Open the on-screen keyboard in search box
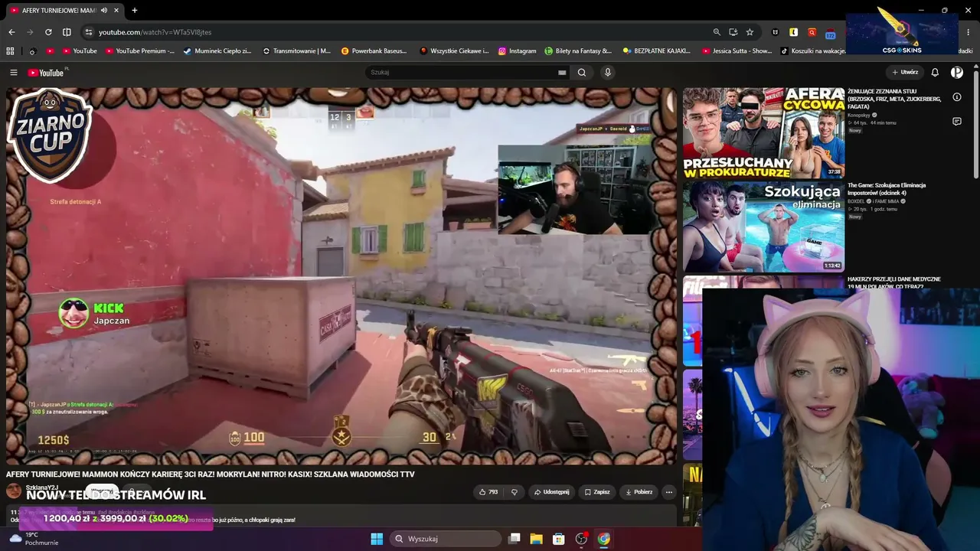Screen dimensions: 980x551 coord(562,73)
